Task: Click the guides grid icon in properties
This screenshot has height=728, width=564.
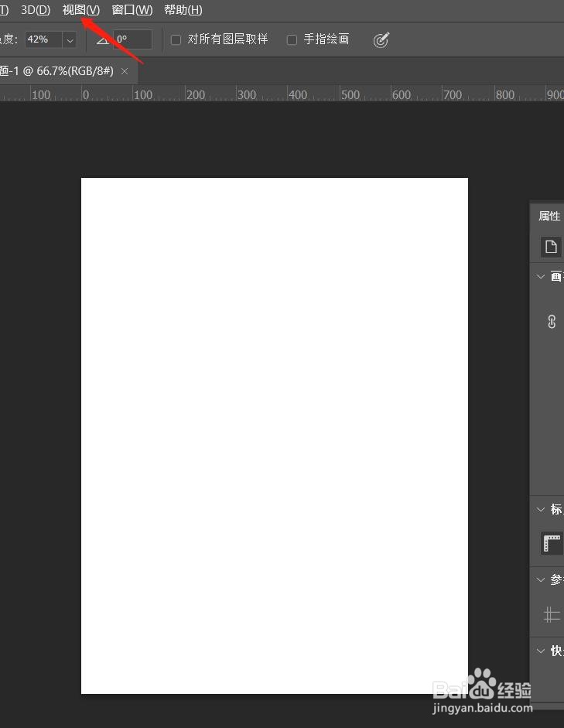Action: click(x=552, y=615)
